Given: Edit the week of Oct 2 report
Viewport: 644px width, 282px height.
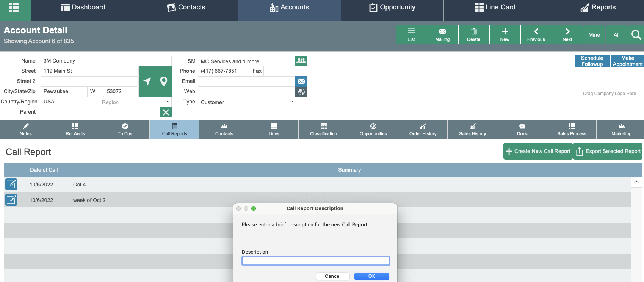Looking at the screenshot, I should [11, 199].
